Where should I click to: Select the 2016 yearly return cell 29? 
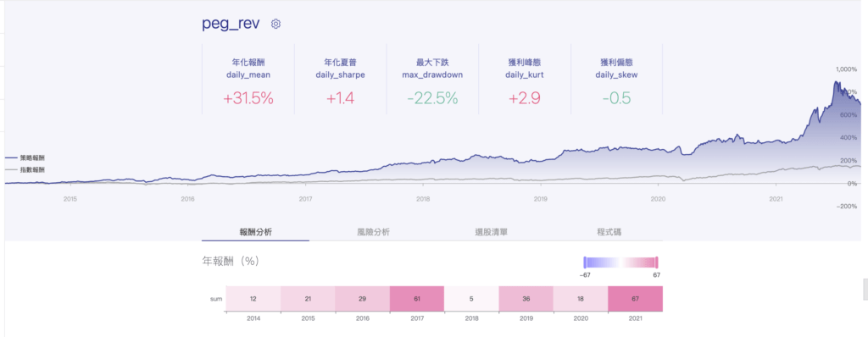pyautogui.click(x=362, y=299)
